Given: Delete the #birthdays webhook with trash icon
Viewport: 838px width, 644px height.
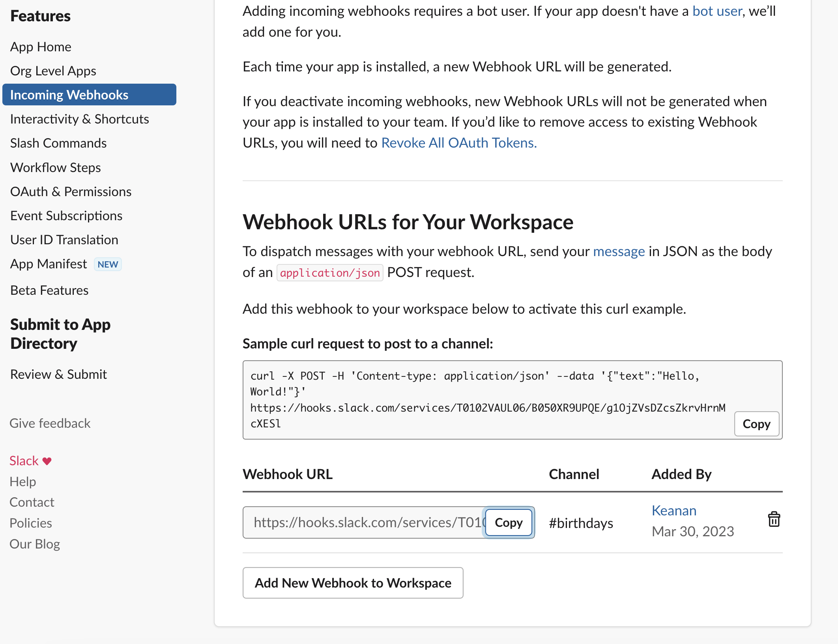Looking at the screenshot, I should [x=774, y=519].
